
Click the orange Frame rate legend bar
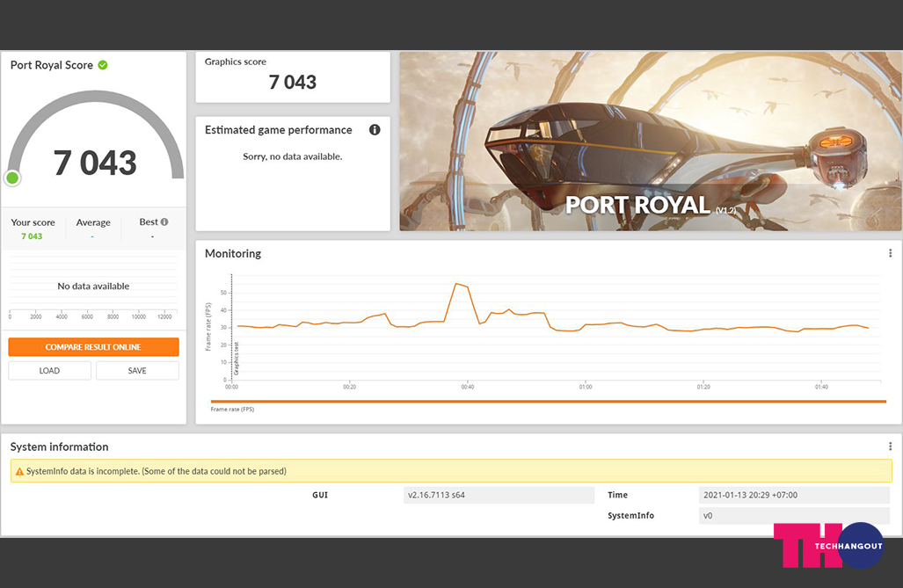pyautogui.click(x=549, y=402)
